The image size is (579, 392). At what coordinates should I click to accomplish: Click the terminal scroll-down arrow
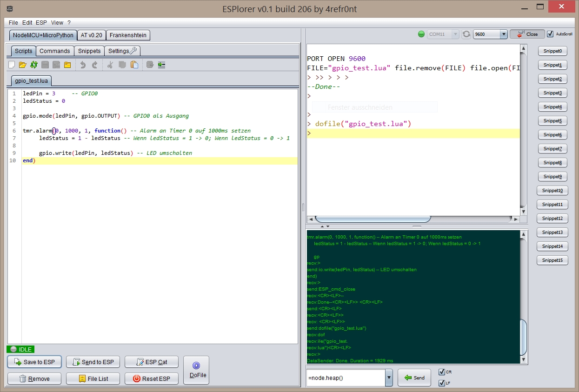(x=524, y=212)
